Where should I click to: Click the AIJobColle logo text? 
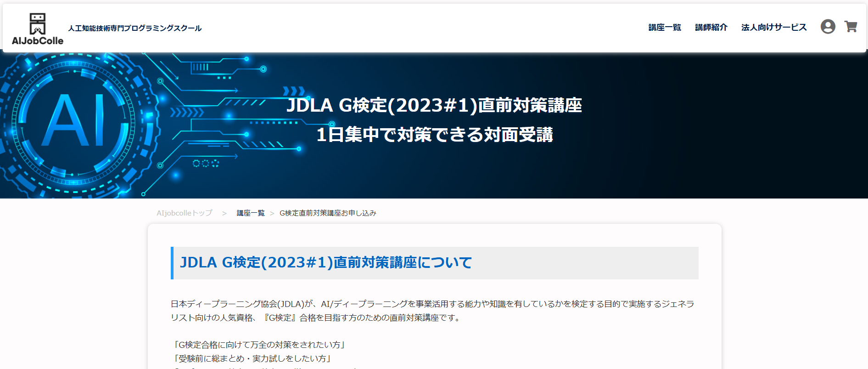38,41
